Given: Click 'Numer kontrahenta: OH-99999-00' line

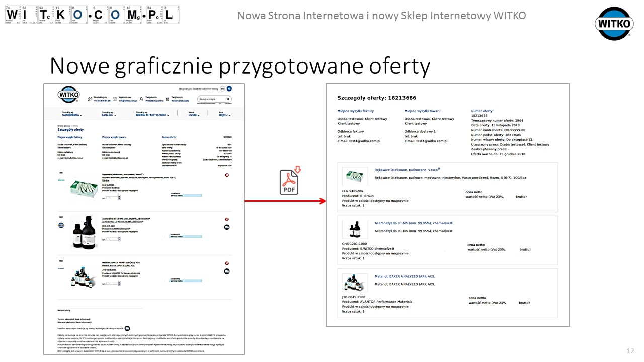Looking at the screenshot, I should (x=499, y=130).
